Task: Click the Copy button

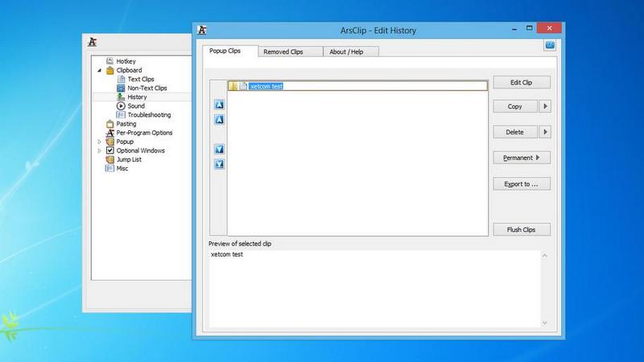Action: tap(515, 106)
